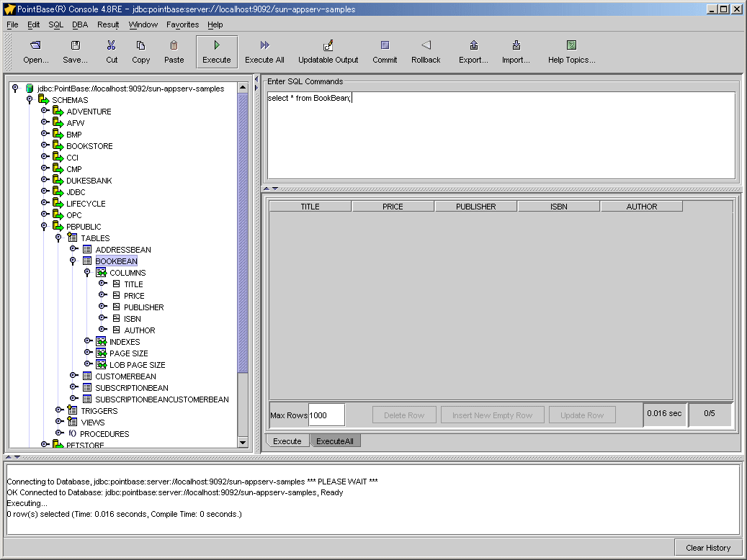The width and height of the screenshot is (747, 560).
Task: Open the DBA menu
Action: 80,24
